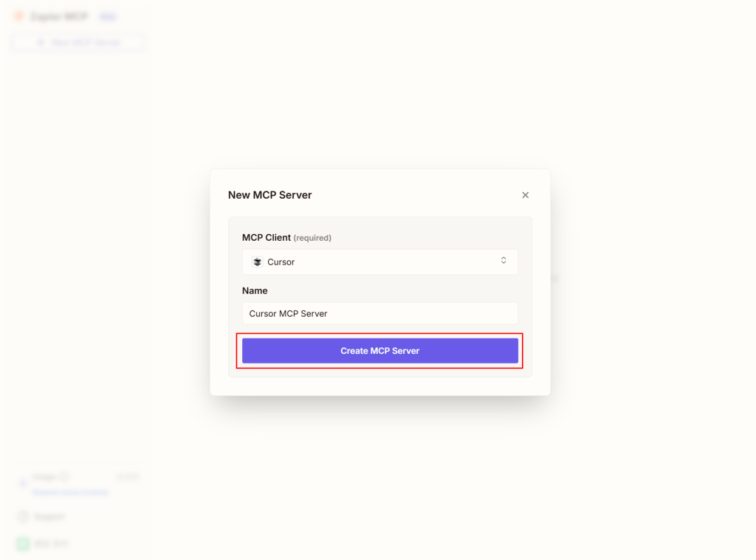This screenshot has width=756, height=560.
Task: Click the orange Zapier logo in sidebar
Action: [x=18, y=16]
